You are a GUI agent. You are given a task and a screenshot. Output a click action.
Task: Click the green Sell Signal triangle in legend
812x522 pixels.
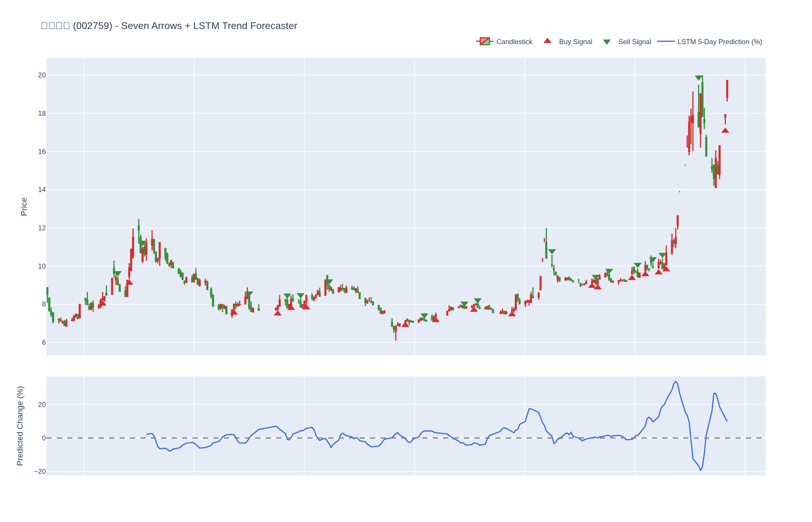click(607, 42)
